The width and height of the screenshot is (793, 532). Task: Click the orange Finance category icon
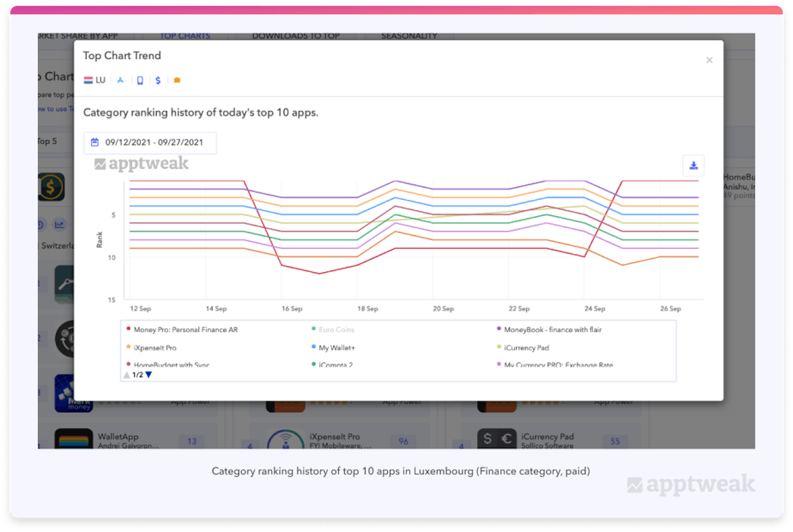coord(176,81)
